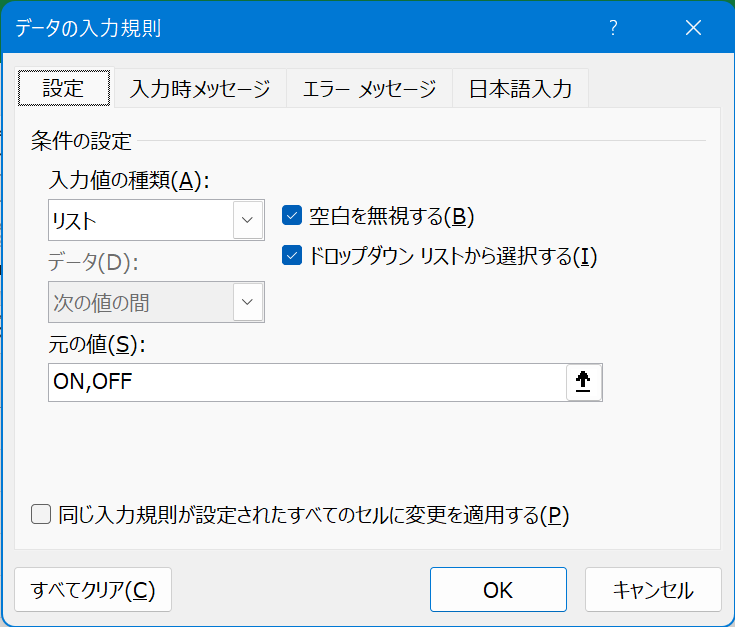Image resolution: width=735 pixels, height=627 pixels.
Task: Expand the 入力値の種類 dropdown arrow
Action: 247,220
